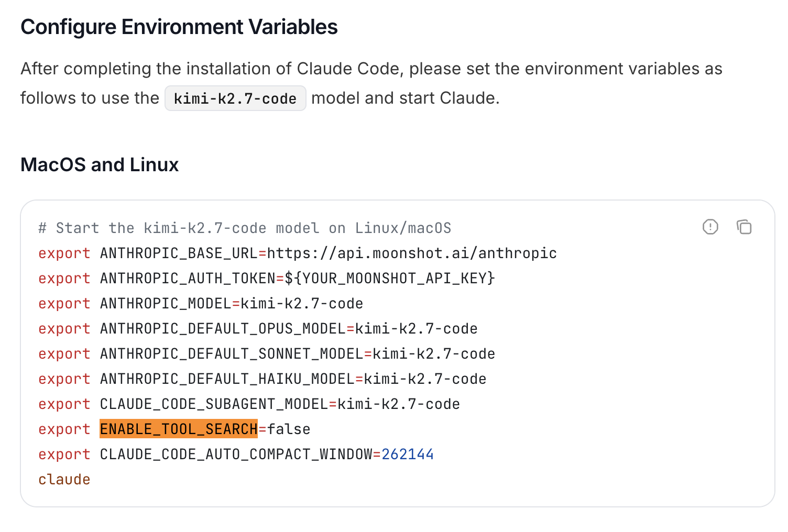Click the ANTHROPIC_AUTH_TOKEN variable name
Screen dimensions: 788x532
188,279
